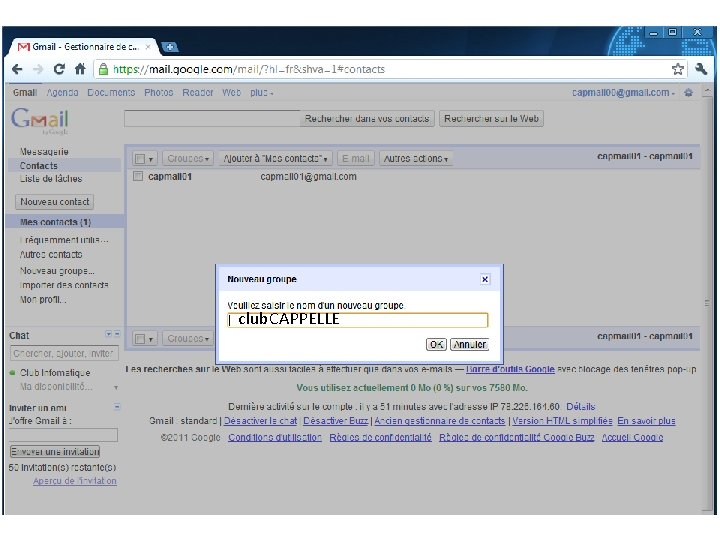Click the group name text field
This screenshot has height=540, width=720.
(x=358, y=320)
